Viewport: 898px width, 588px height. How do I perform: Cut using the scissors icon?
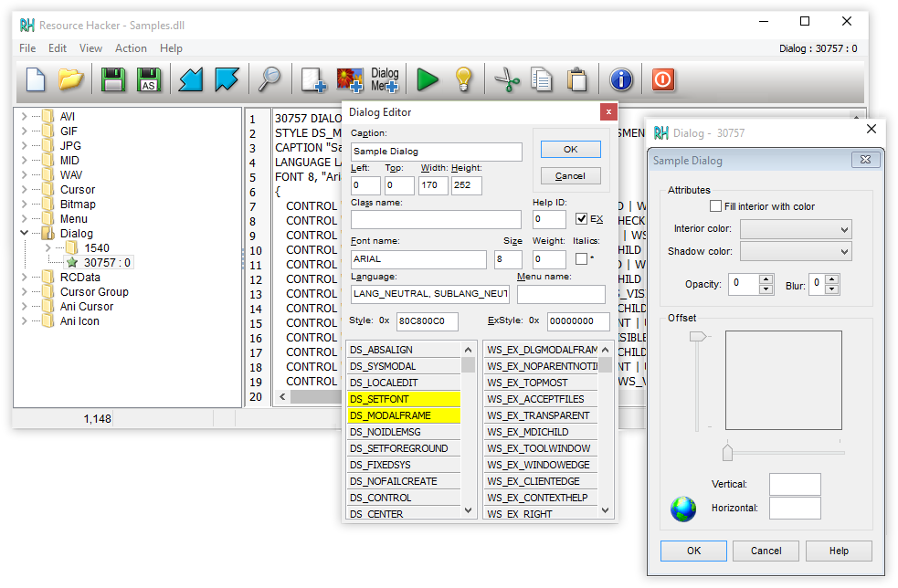(507, 79)
